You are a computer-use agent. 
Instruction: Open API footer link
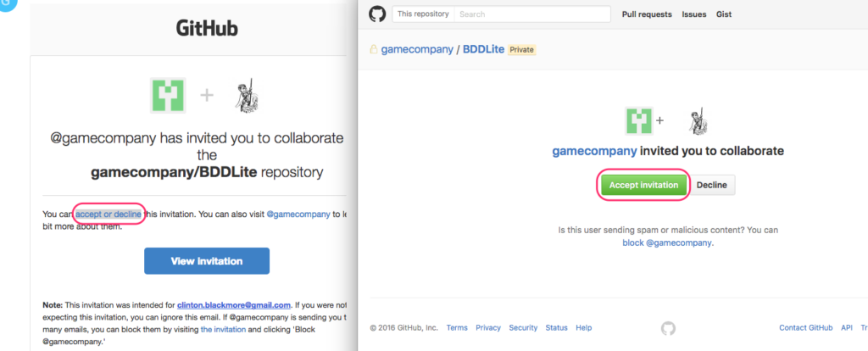(x=847, y=328)
